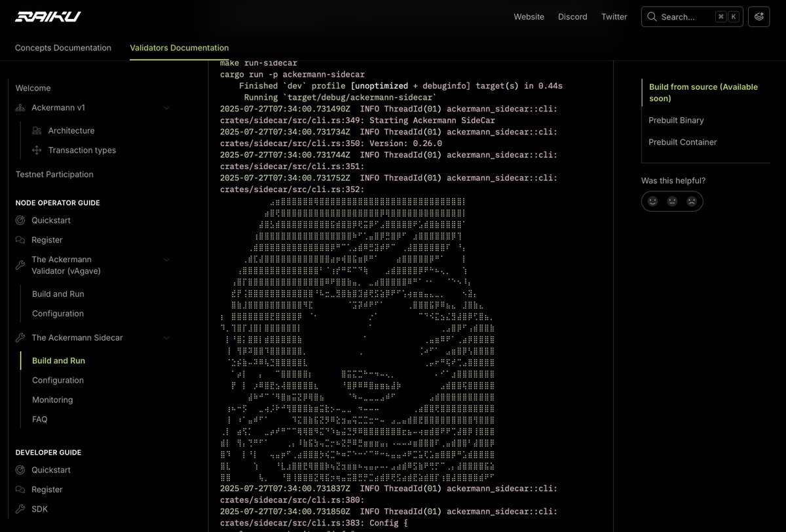This screenshot has width=786, height=532.
Task: Click the Architecture icon in sidebar
Action: (x=37, y=130)
